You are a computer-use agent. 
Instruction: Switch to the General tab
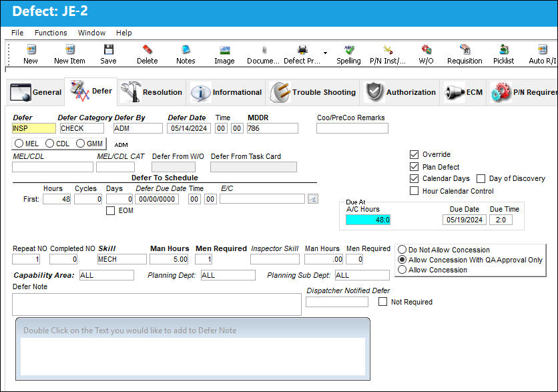35,92
